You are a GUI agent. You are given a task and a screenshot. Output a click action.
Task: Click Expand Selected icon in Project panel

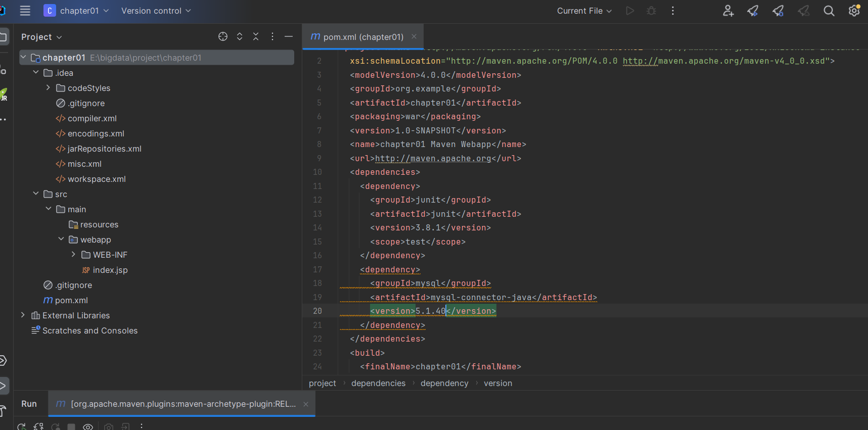point(240,36)
